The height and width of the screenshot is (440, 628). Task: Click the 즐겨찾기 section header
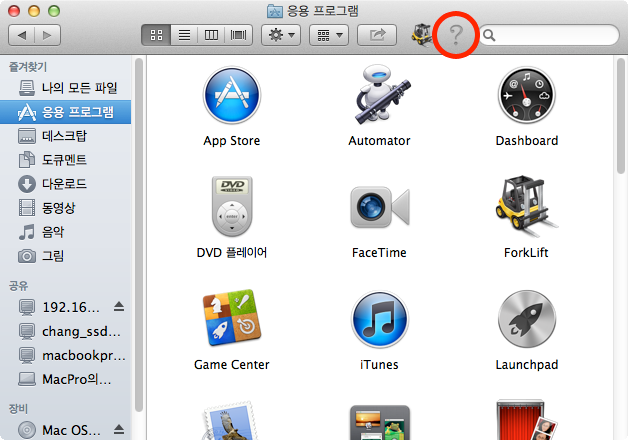tap(28, 66)
